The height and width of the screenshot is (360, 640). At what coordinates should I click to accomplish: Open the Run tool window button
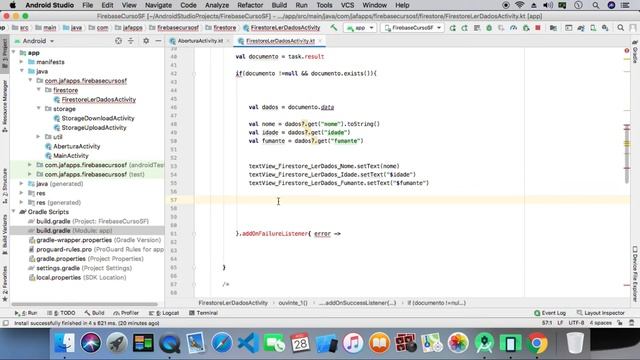(26, 313)
